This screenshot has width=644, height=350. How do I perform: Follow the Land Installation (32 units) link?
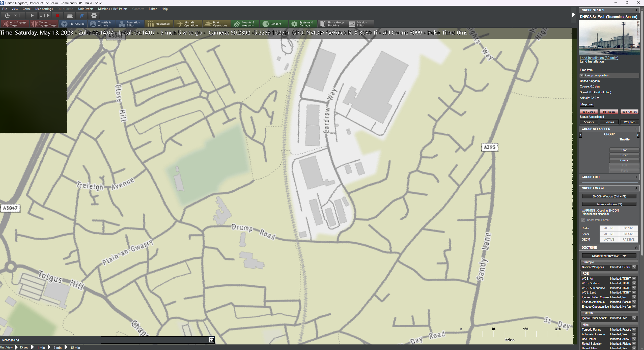pos(599,58)
